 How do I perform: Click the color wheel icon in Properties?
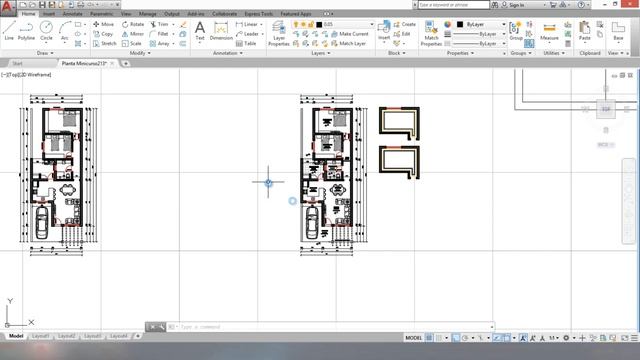click(x=448, y=24)
